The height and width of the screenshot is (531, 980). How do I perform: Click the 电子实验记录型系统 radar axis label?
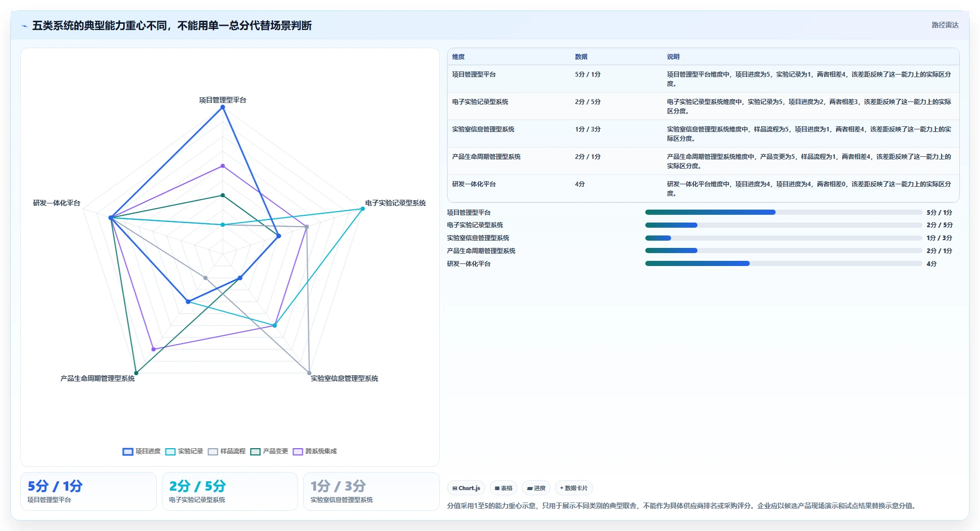pos(395,203)
